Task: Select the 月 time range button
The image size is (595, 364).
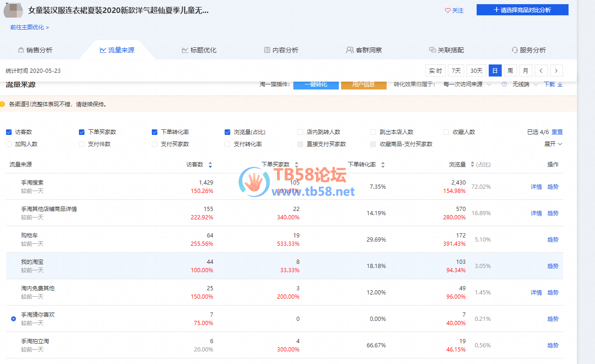Action: click(x=525, y=70)
